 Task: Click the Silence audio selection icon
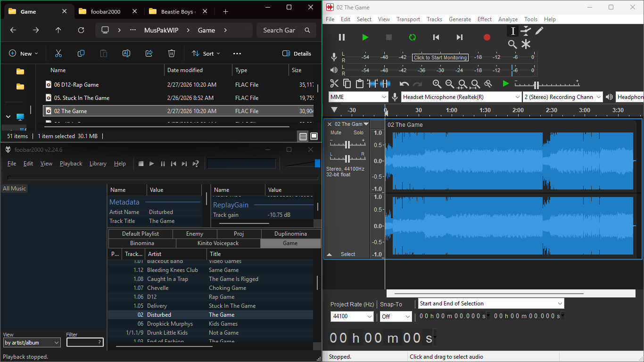pyautogui.click(x=385, y=84)
